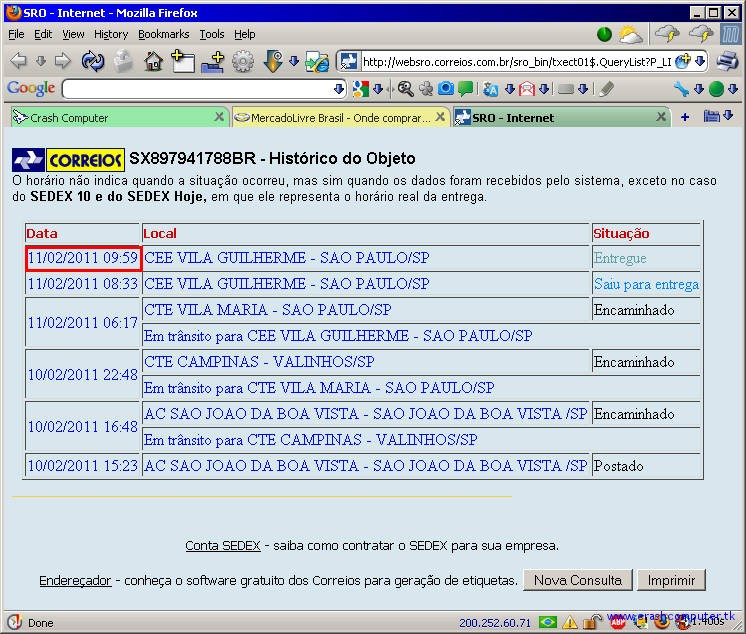
Task: Open the downloads arrow icon
Action: click(273, 61)
